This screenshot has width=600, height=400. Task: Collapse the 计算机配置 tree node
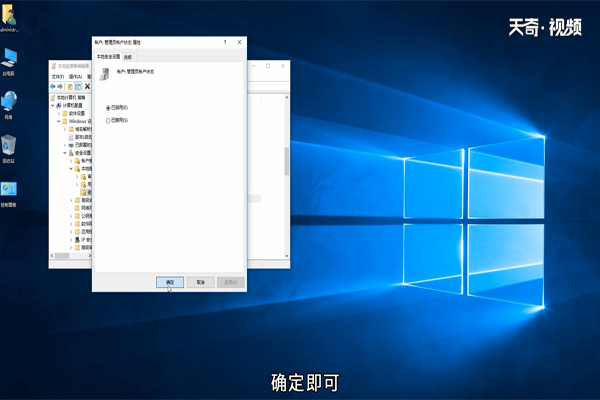tap(53, 105)
